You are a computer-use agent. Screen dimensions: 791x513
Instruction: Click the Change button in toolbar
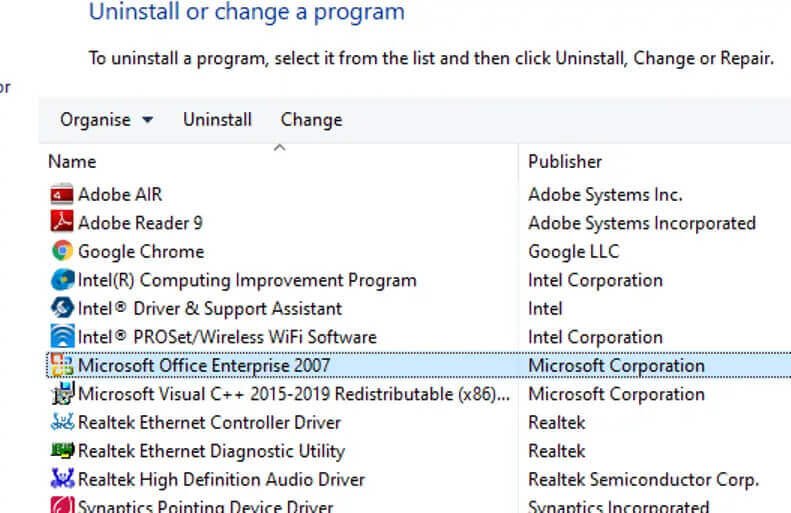311,120
